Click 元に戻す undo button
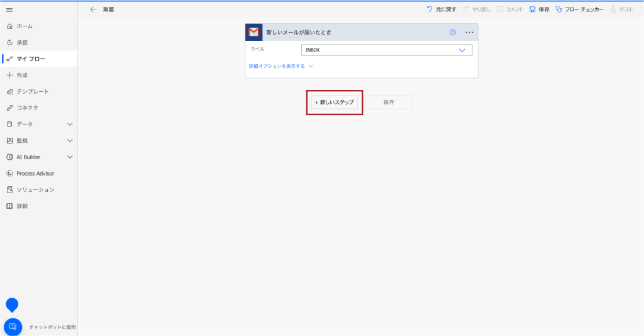644x336 pixels. (441, 9)
